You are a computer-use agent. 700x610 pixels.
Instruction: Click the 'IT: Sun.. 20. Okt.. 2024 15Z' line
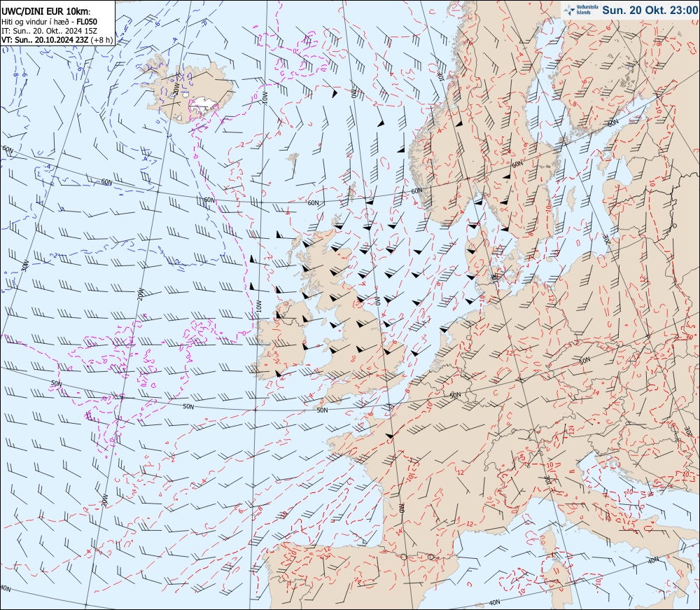(x=49, y=30)
